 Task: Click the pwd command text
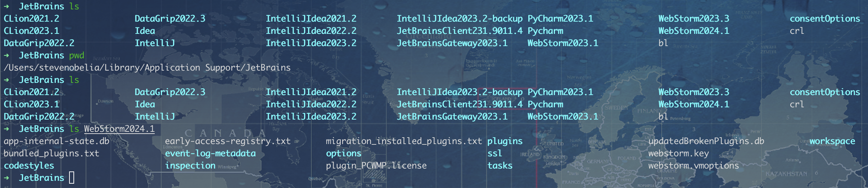tap(76, 55)
